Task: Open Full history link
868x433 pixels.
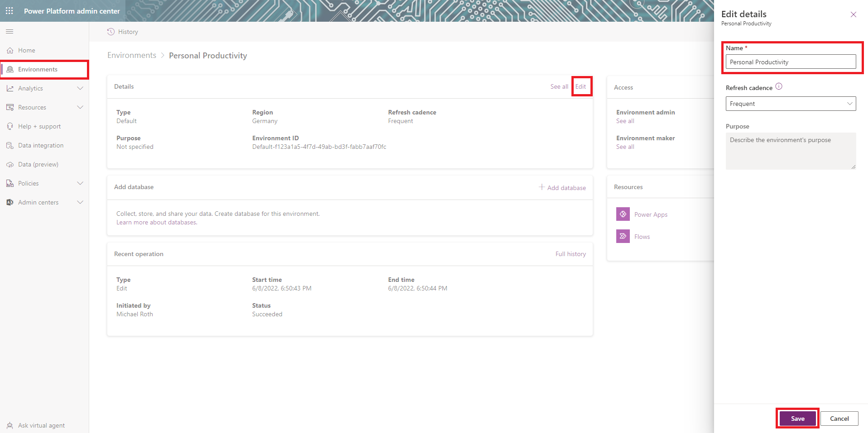Action: (571, 254)
